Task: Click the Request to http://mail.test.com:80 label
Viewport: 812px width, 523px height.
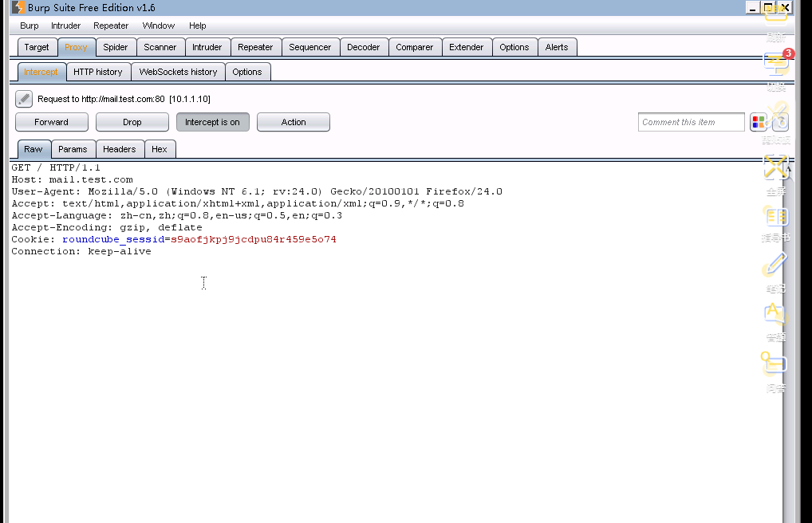Action: [x=124, y=99]
